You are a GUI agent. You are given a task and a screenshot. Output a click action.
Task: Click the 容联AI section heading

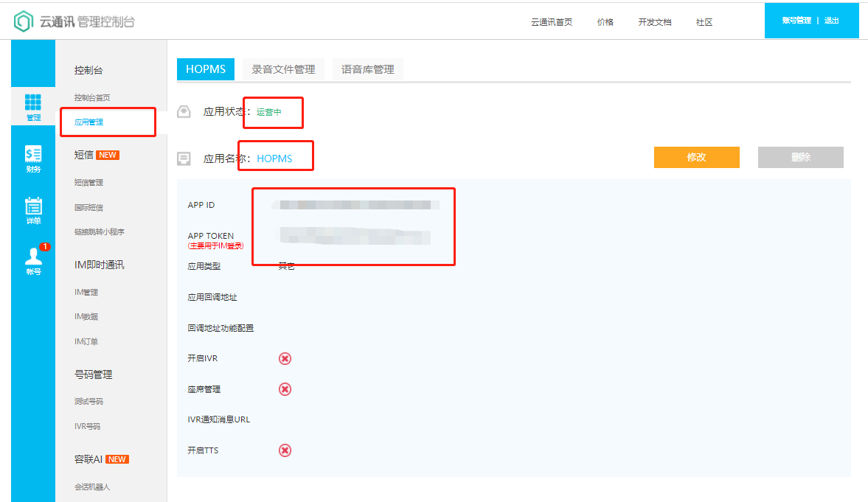tap(88, 459)
